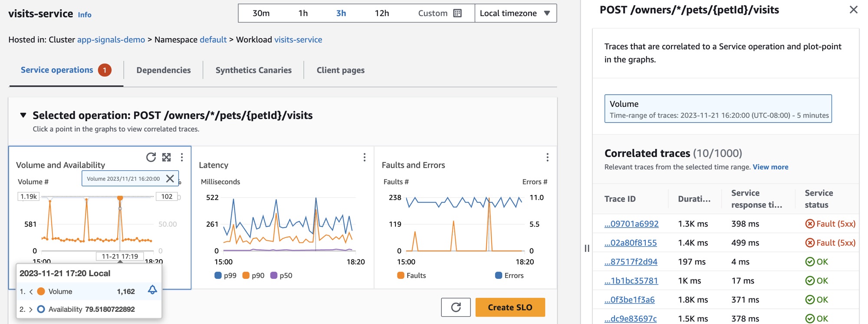Refresh the Volume and Availability graph
This screenshot has height=324, width=868.
(x=151, y=157)
